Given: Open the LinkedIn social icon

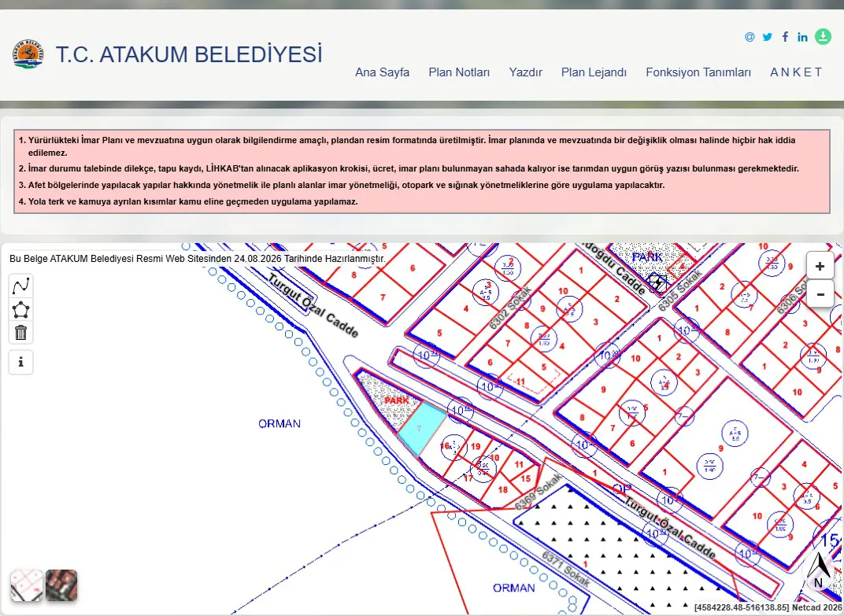Looking at the screenshot, I should click(x=802, y=37).
